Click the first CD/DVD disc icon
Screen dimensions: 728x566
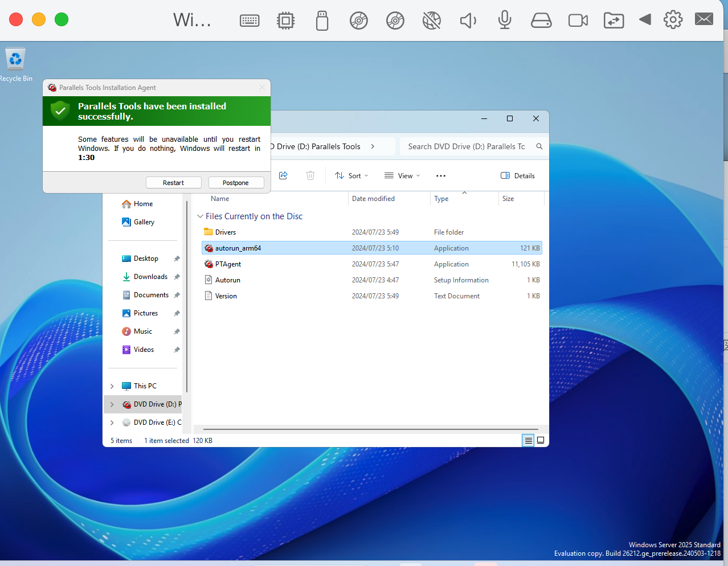click(358, 20)
